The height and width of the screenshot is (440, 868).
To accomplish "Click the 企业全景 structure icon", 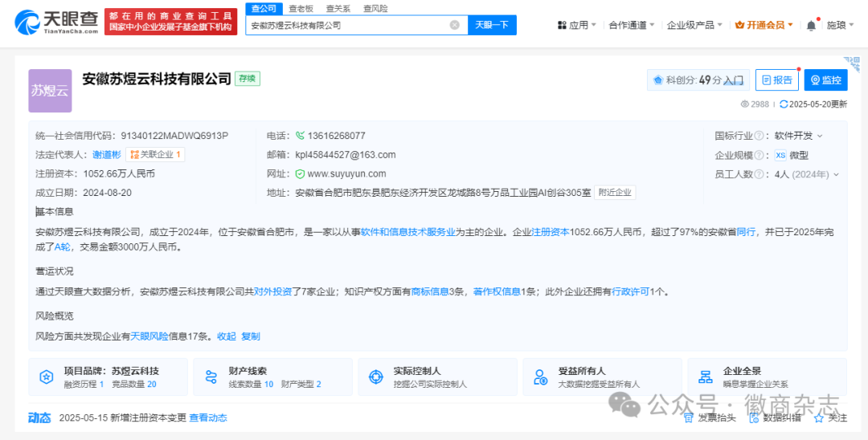I will point(706,377).
